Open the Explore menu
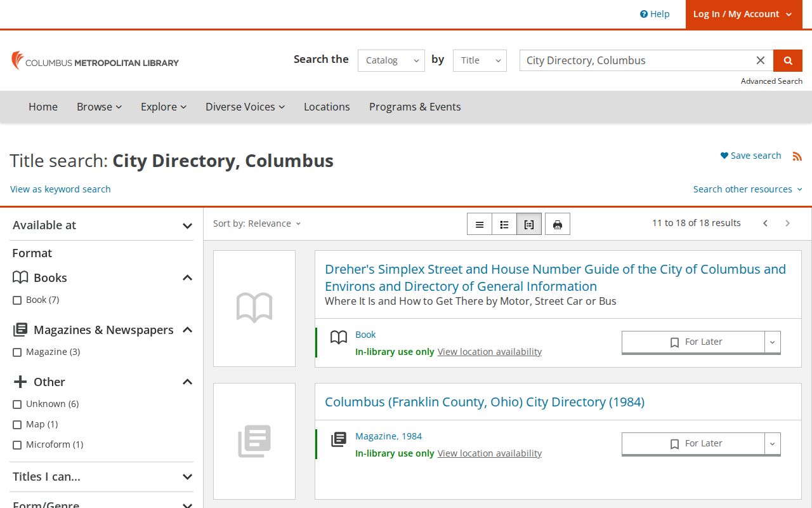 [164, 107]
